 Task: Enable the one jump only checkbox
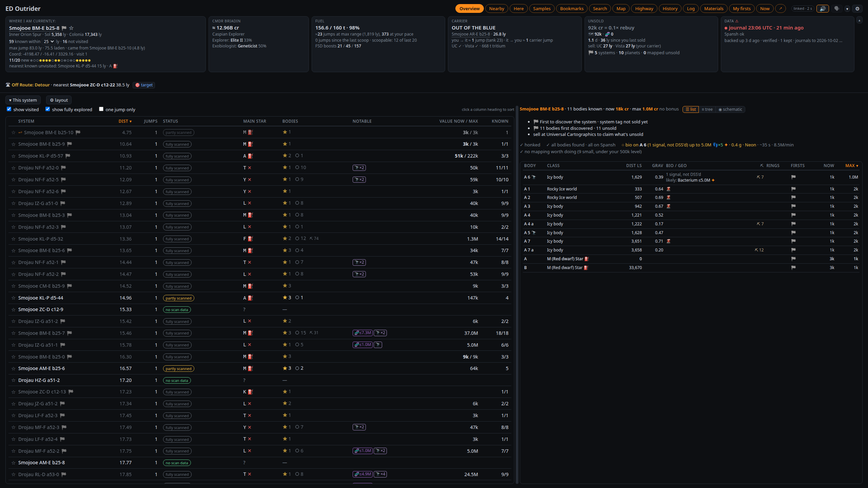coord(101,109)
